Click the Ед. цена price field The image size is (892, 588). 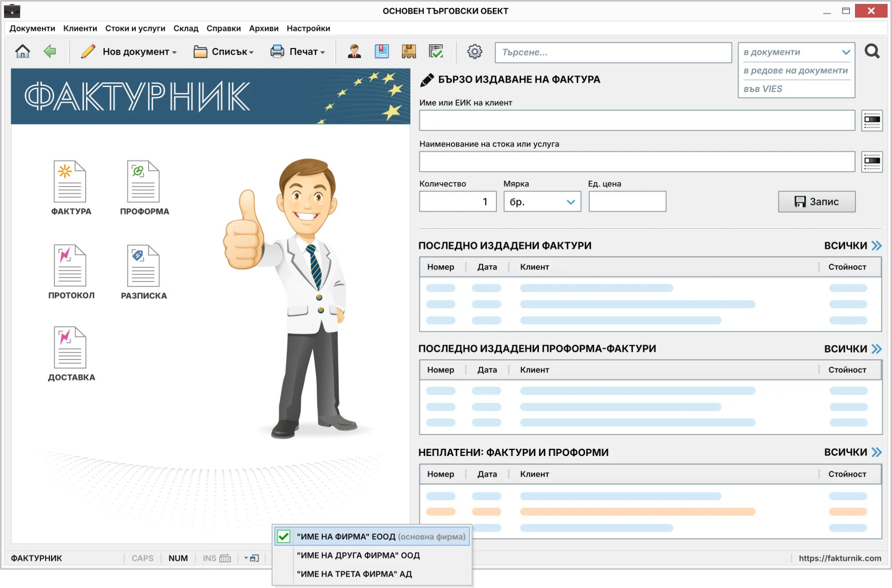[x=627, y=201]
